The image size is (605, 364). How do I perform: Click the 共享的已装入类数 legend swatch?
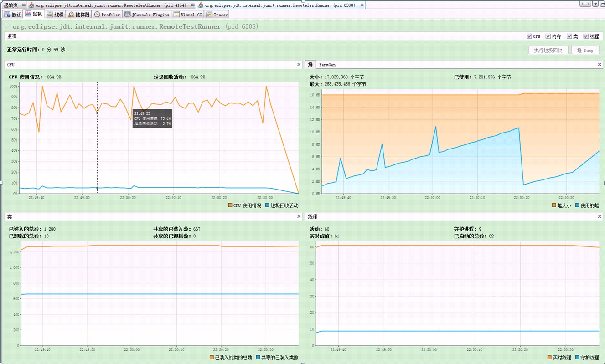tap(258, 358)
